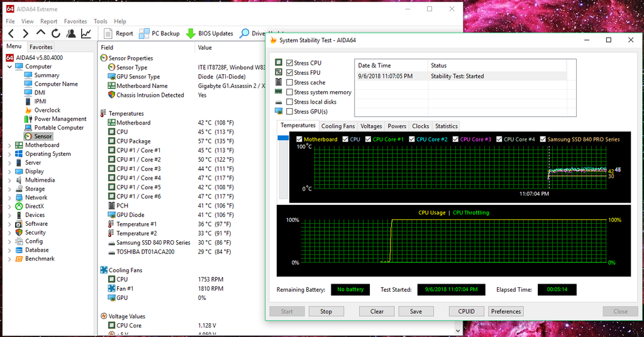Enable the Stress cache checkbox
This screenshot has height=337, width=644.
tap(289, 82)
